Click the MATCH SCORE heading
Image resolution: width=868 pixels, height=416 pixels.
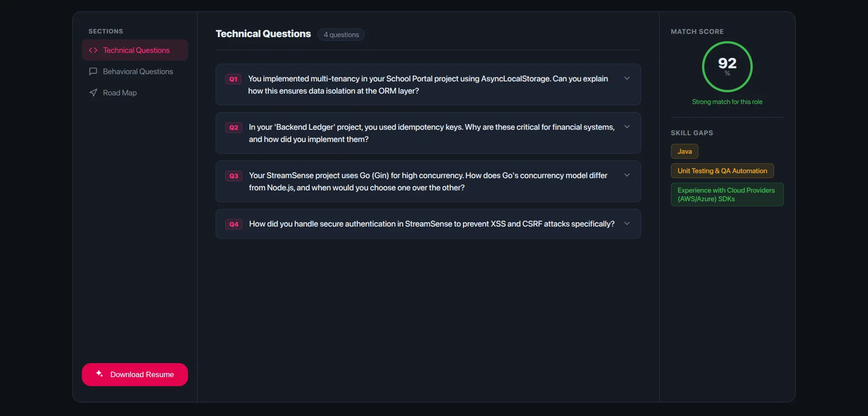pos(697,32)
